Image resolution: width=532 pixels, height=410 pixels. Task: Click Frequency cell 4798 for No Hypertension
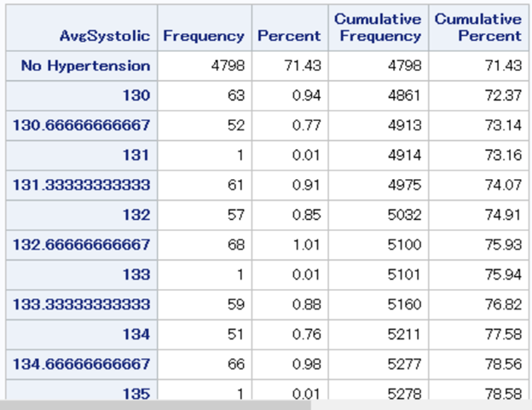(228, 66)
